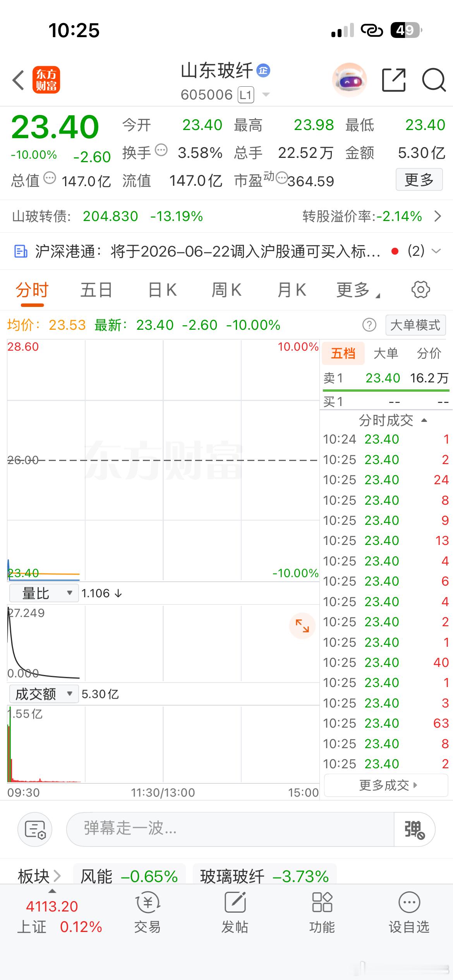
Task: Tap info icon next to 换手
Action: click(161, 149)
